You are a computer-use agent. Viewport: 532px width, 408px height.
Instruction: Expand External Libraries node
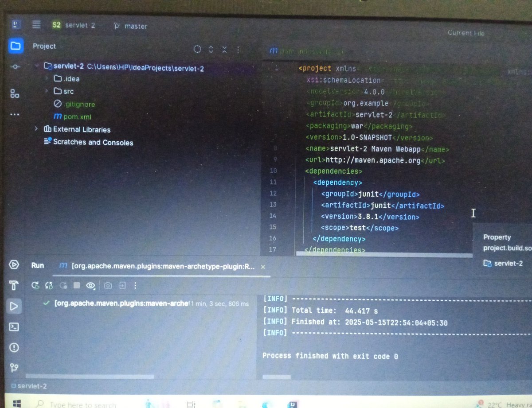click(x=36, y=129)
